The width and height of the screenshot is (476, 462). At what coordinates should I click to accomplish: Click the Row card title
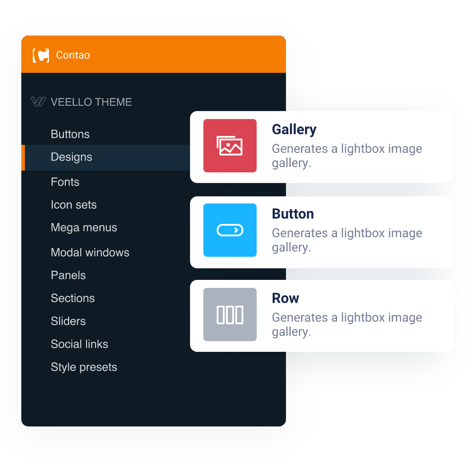click(286, 298)
